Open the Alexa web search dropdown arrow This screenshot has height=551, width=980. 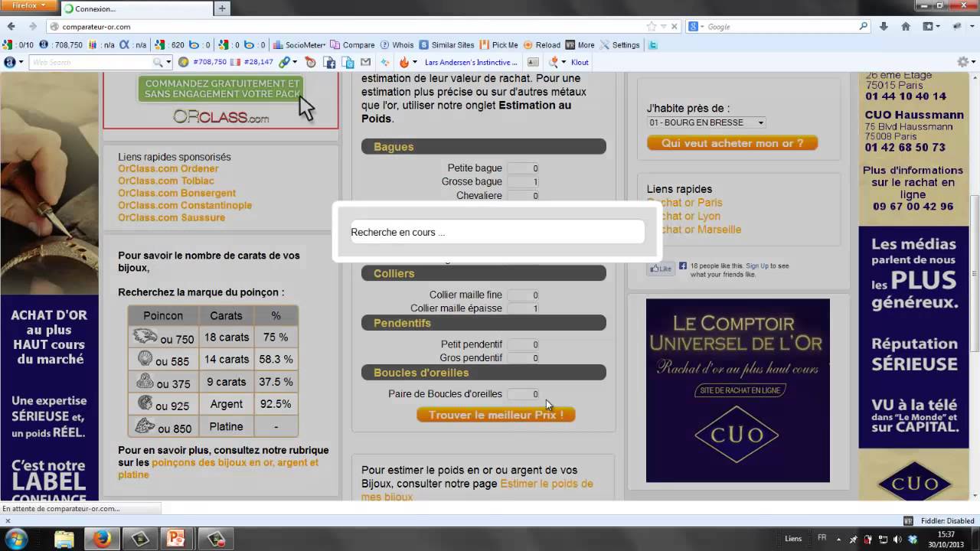pos(168,62)
